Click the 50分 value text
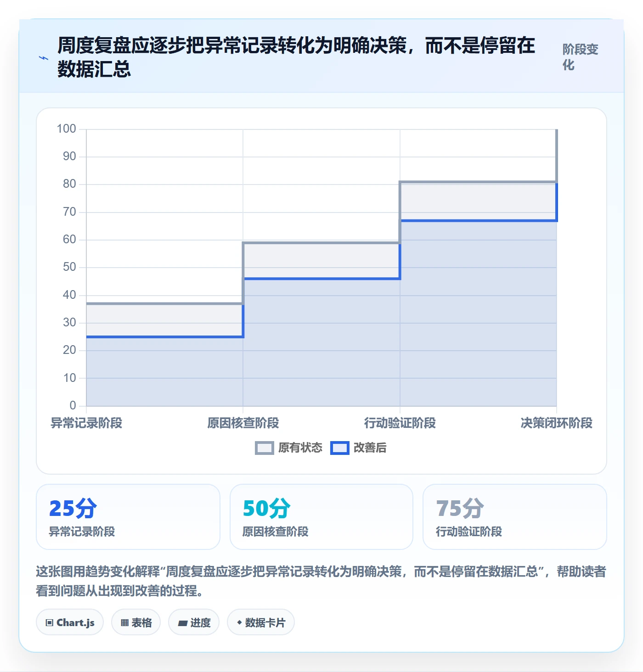Screen dimensions: 643x672 point(266,509)
